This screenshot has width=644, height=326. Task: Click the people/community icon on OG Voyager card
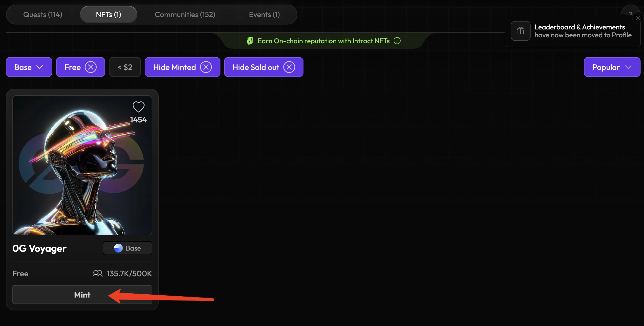point(98,273)
